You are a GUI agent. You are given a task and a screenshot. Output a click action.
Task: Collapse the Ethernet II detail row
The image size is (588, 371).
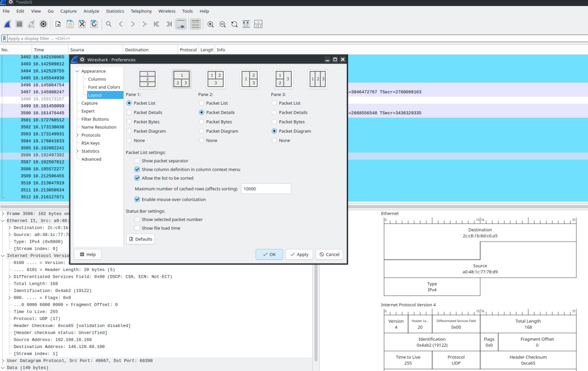tap(3, 221)
